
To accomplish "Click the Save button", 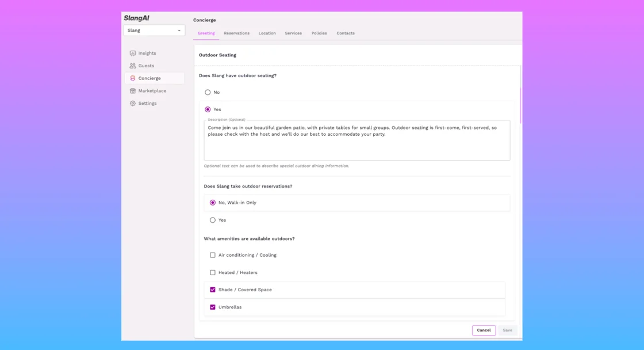I will (x=508, y=330).
